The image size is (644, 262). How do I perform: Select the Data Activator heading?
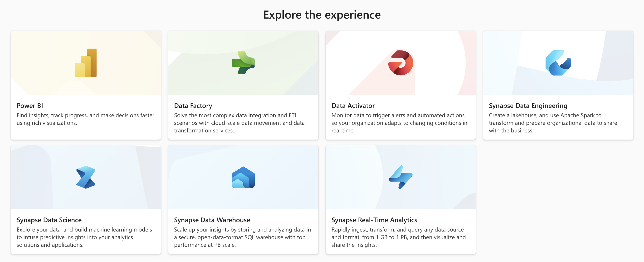tap(353, 106)
